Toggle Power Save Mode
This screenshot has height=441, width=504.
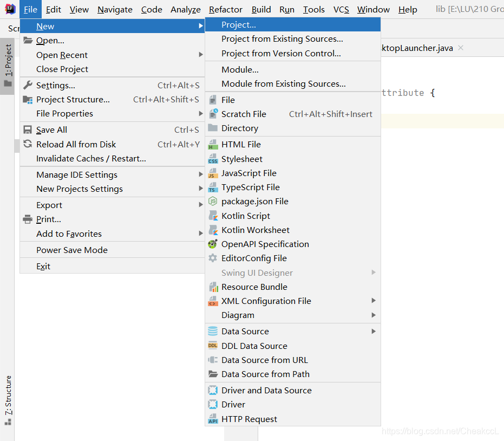pyautogui.click(x=112, y=250)
